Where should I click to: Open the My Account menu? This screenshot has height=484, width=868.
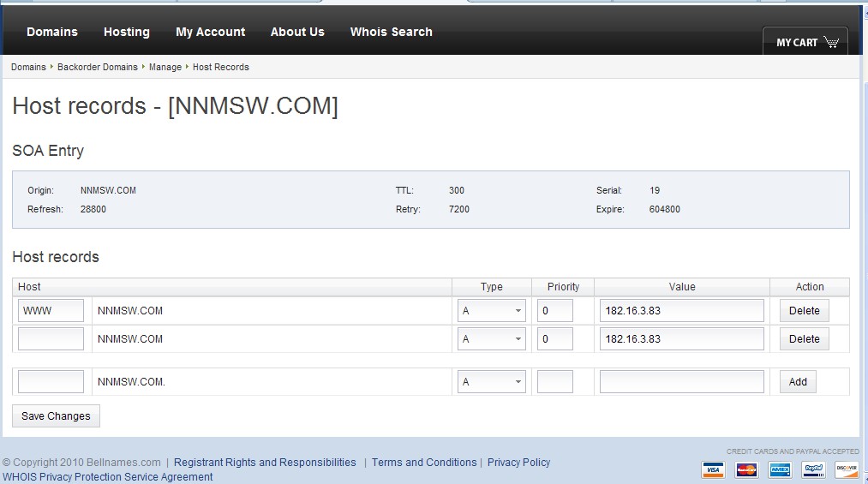pos(210,32)
